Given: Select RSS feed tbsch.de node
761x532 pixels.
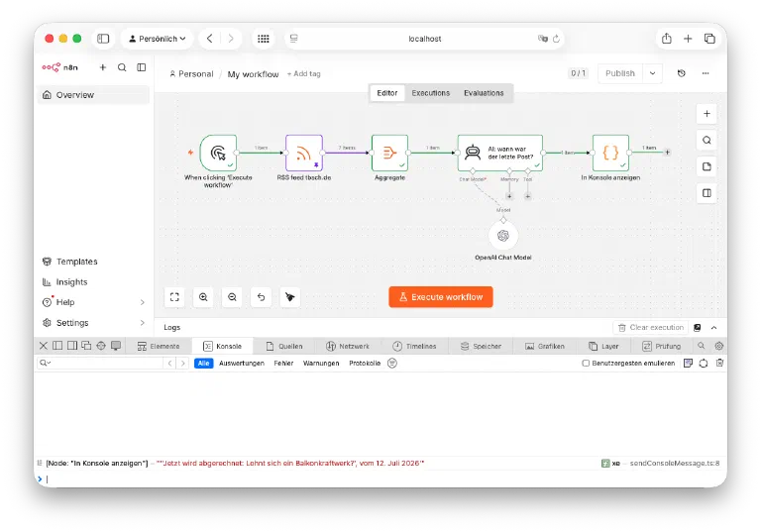Looking at the screenshot, I should point(304,153).
